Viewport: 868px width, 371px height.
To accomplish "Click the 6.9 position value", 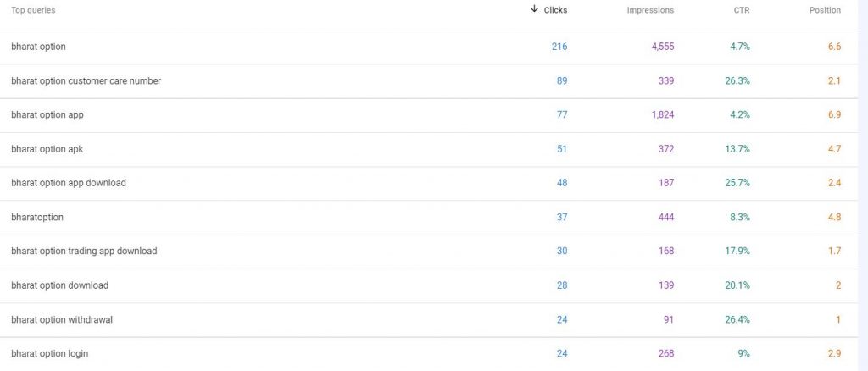I will 834,115.
